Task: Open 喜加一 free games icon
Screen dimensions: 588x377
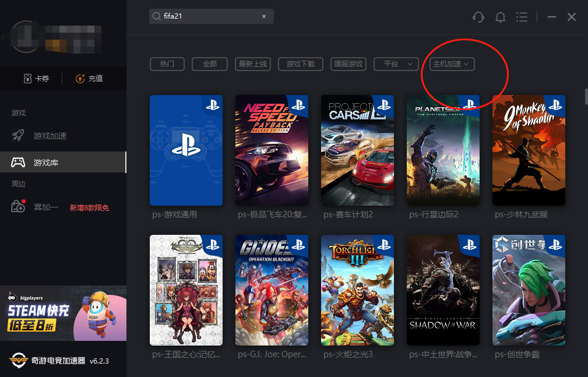Action: (18, 206)
